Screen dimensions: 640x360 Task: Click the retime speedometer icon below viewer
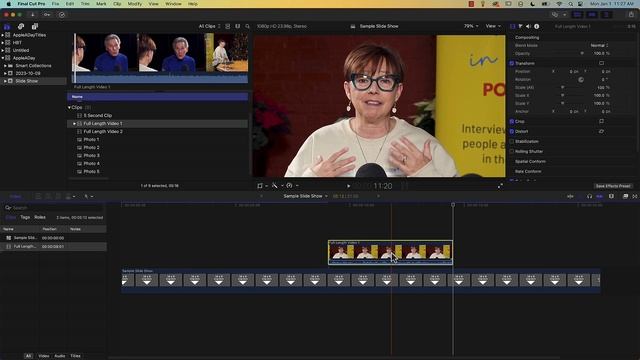click(x=289, y=186)
